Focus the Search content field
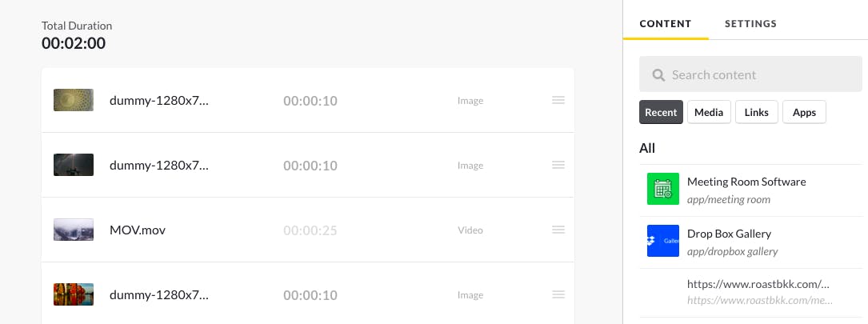This screenshot has width=868, height=324. click(750, 74)
